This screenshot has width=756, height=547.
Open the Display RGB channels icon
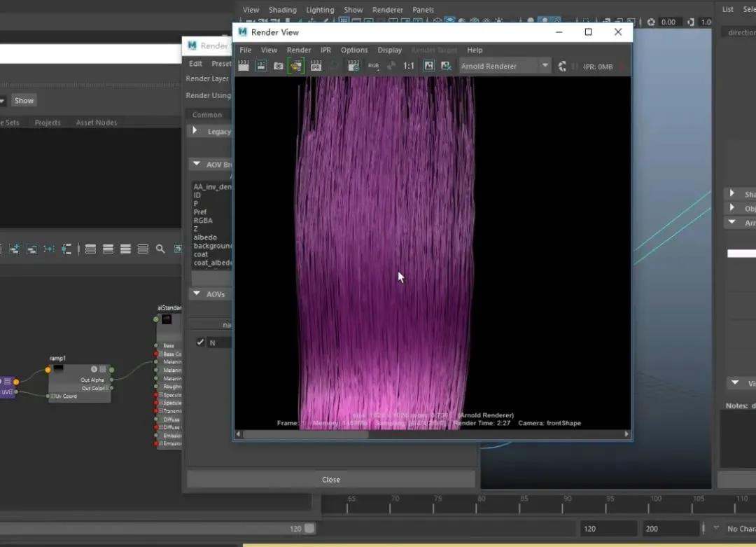pyautogui.click(x=373, y=66)
